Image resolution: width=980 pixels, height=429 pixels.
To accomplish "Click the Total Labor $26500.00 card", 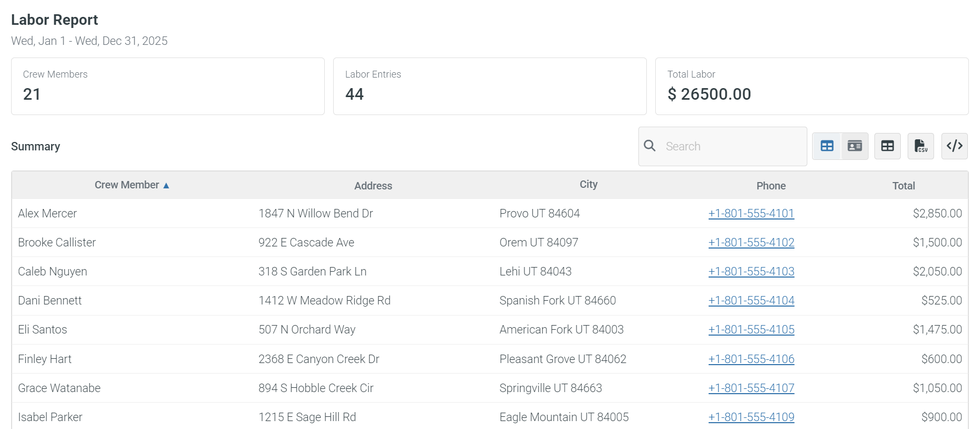I will [812, 86].
